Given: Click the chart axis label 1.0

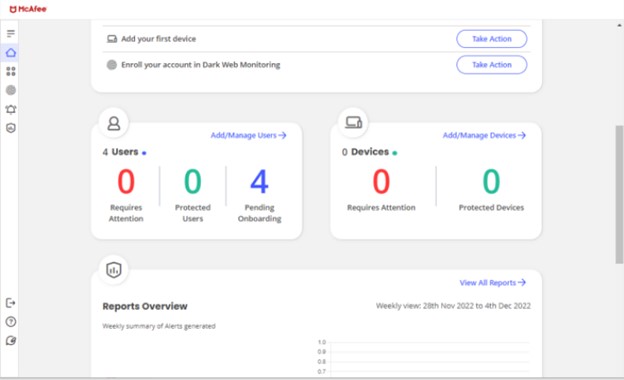Looking at the screenshot, I should [322, 342].
